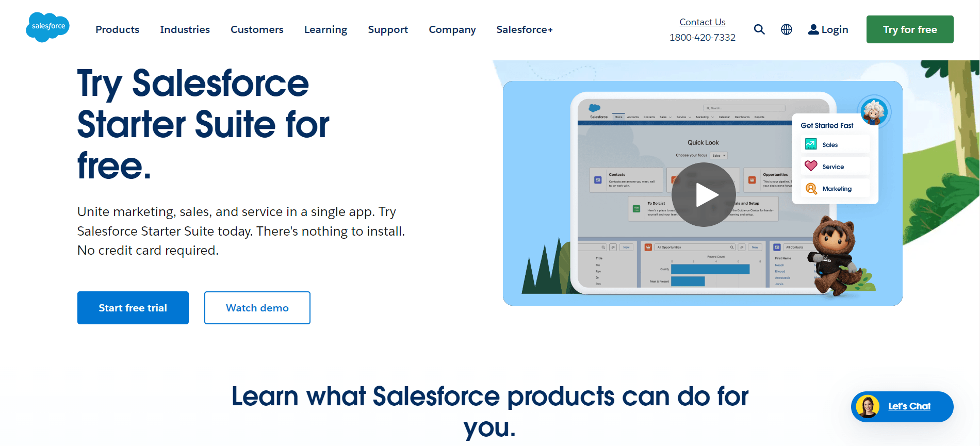
Task: Click the Watch demo button
Action: point(257,308)
